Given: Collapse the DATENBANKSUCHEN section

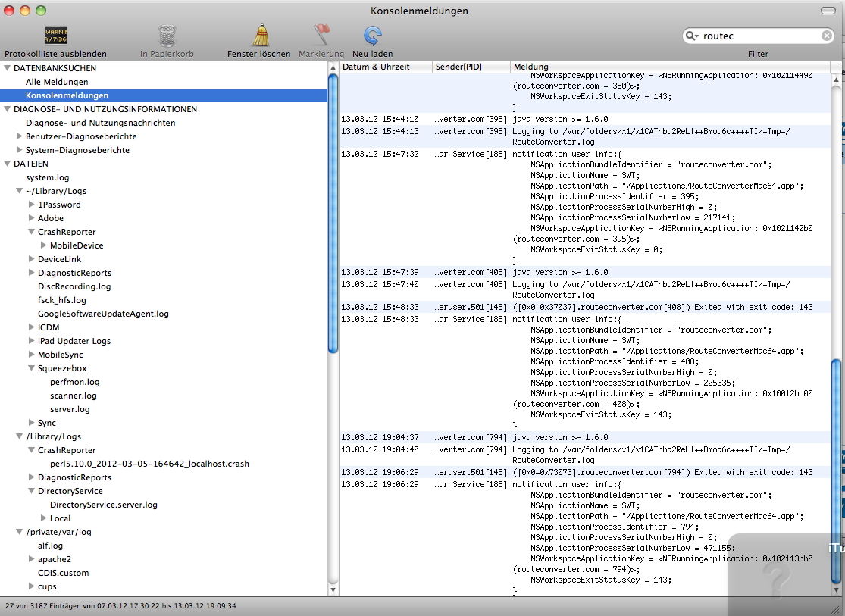Looking at the screenshot, I should pos(8,68).
